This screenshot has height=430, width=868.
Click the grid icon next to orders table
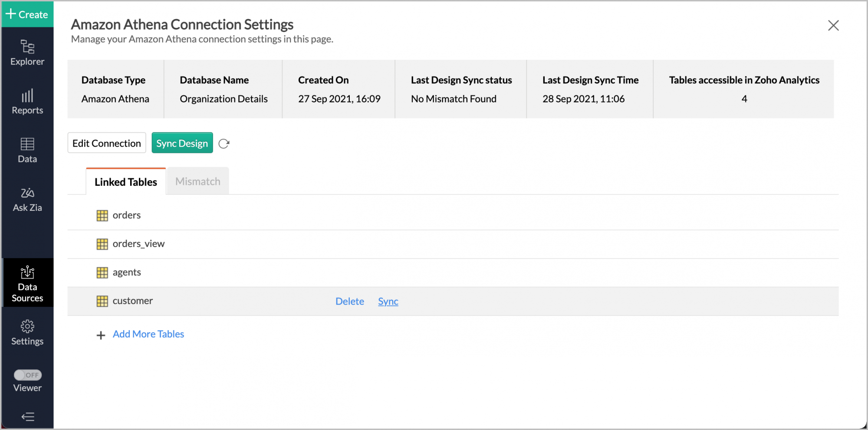point(102,215)
